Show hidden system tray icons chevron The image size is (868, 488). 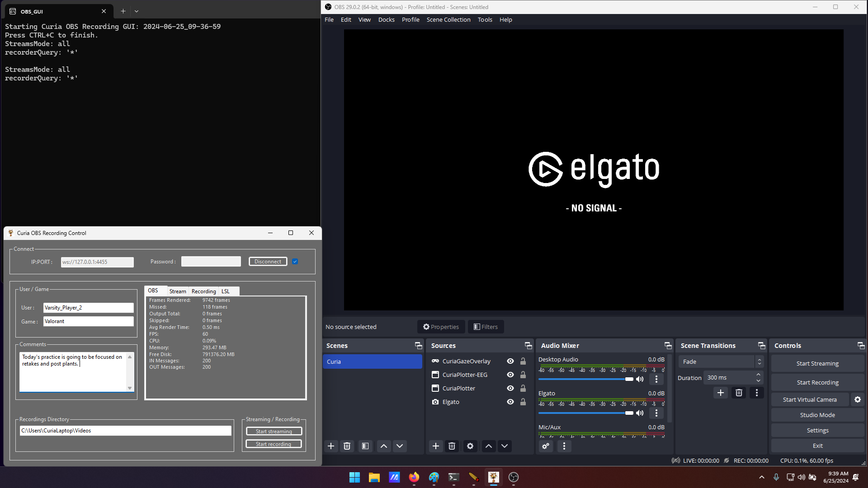(x=762, y=477)
